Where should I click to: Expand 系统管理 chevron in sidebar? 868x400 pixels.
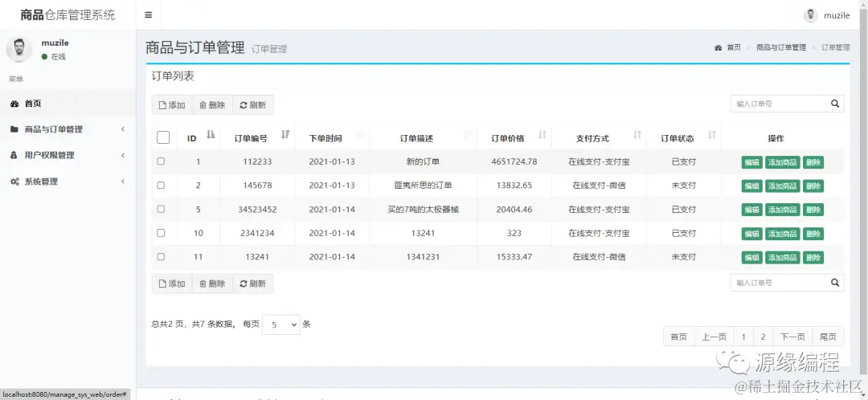click(123, 182)
